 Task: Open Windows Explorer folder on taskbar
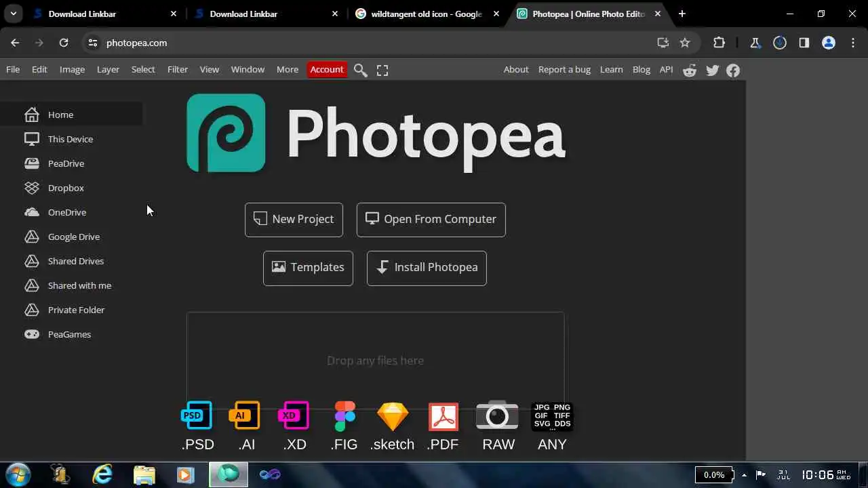[144, 474]
